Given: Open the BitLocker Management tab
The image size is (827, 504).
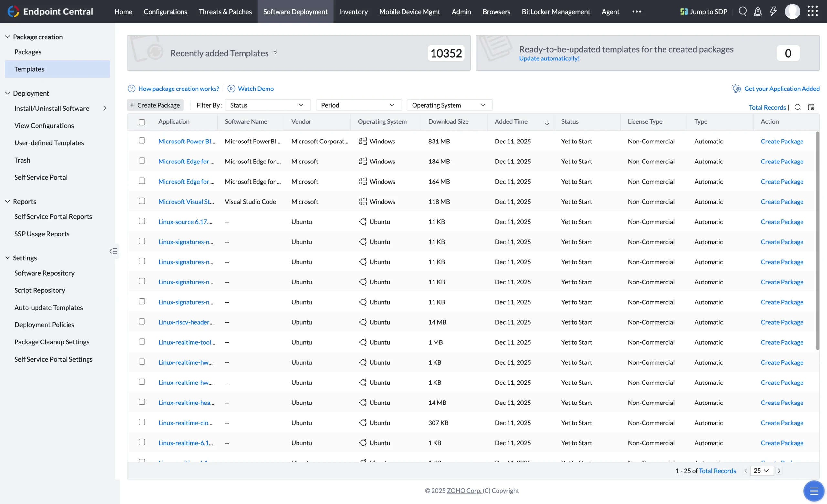Looking at the screenshot, I should coord(556,11).
